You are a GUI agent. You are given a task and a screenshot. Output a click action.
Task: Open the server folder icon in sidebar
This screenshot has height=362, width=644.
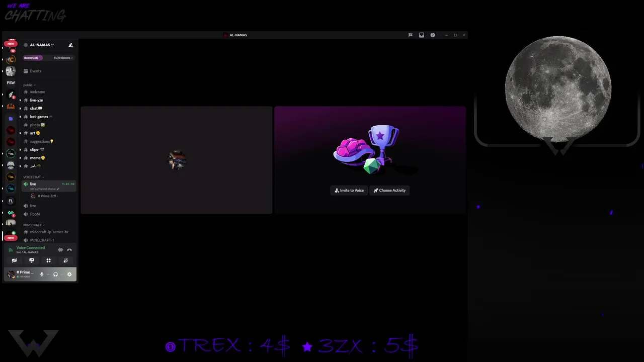(11, 119)
